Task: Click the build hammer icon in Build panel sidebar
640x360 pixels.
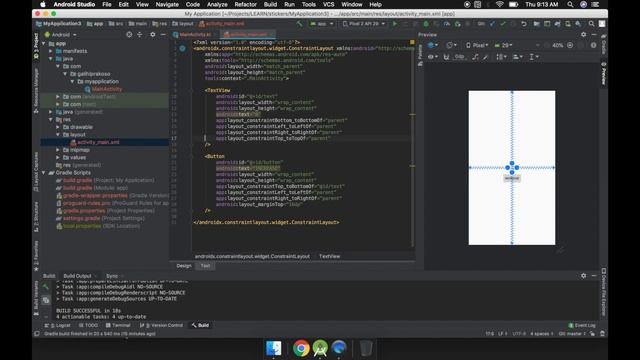Action: point(46,287)
